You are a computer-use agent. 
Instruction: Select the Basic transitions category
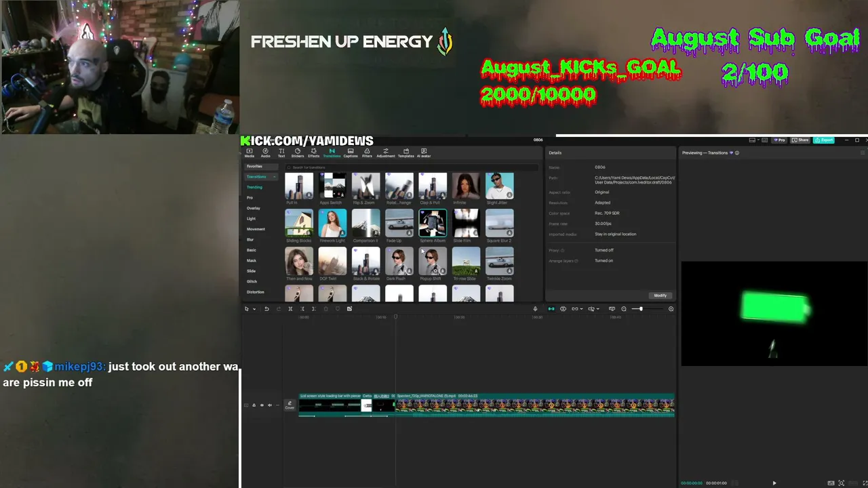click(251, 250)
